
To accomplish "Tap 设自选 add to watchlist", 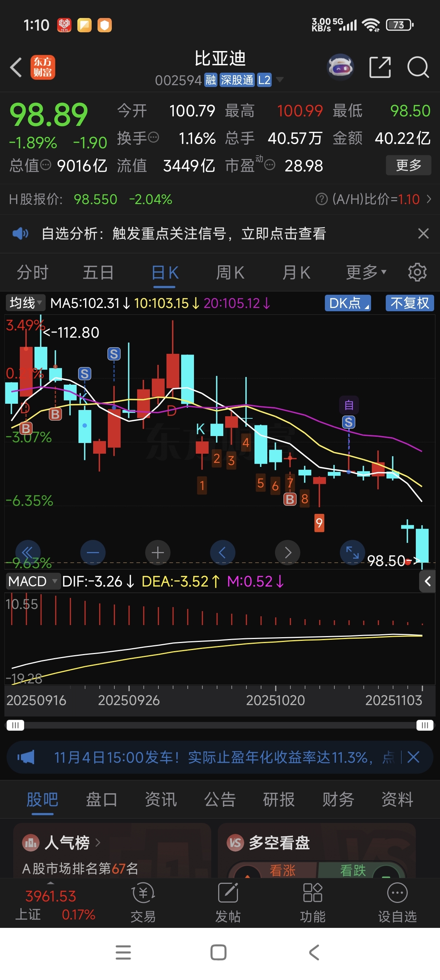I will (x=397, y=903).
